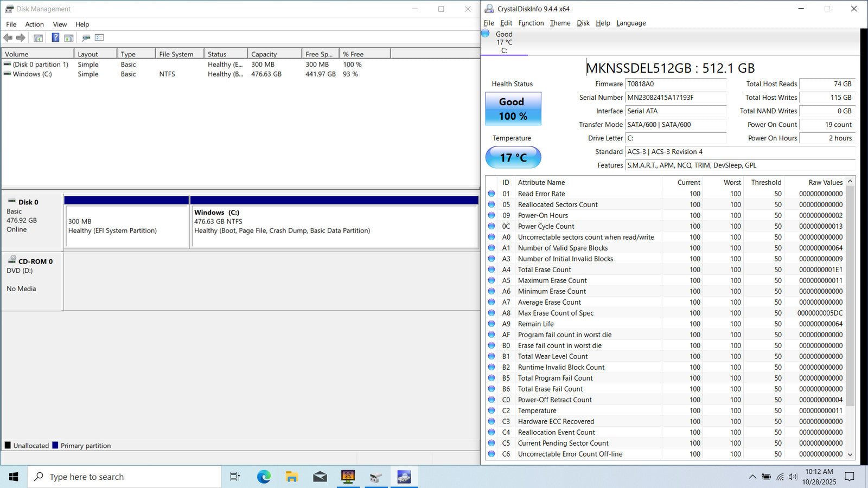Click the Show/Hide Action Pane toolbar icon
Image resolution: width=868 pixels, height=488 pixels.
pos(69,38)
